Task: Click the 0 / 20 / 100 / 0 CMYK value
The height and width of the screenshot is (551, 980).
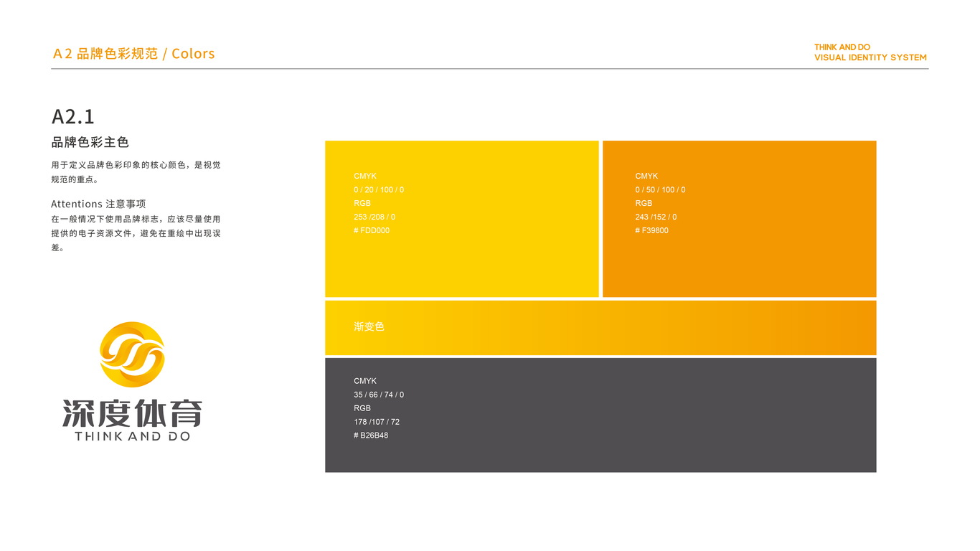Action: pos(379,189)
